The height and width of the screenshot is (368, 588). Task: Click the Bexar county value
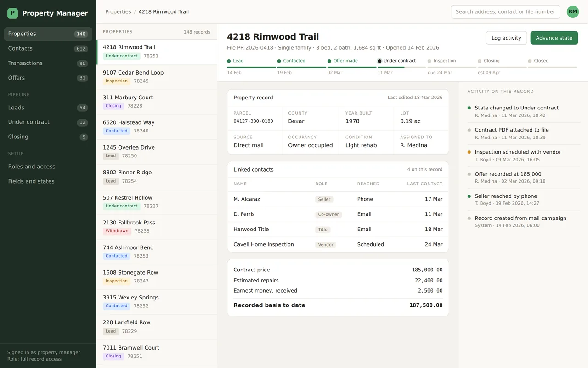[296, 121]
